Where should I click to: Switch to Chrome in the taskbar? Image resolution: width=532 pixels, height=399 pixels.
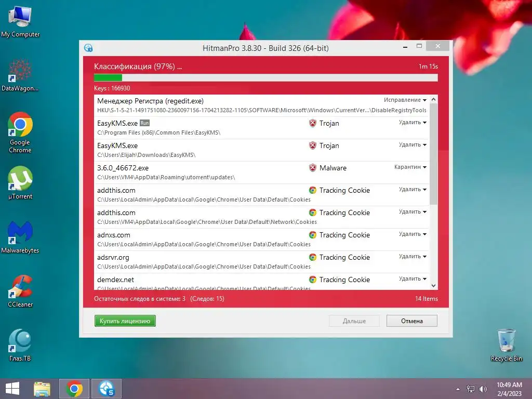(74, 389)
